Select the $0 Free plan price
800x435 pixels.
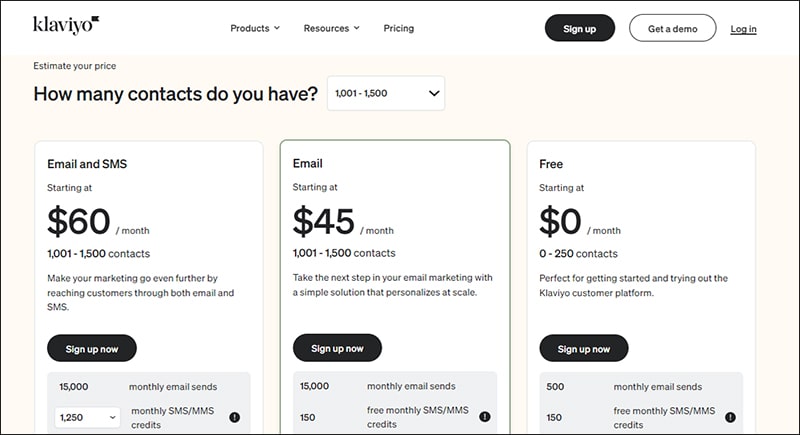pos(560,221)
